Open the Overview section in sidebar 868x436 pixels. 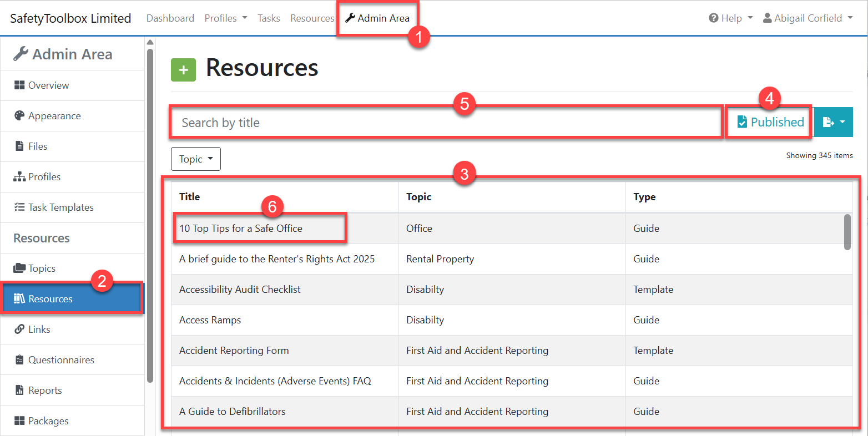[x=48, y=85]
